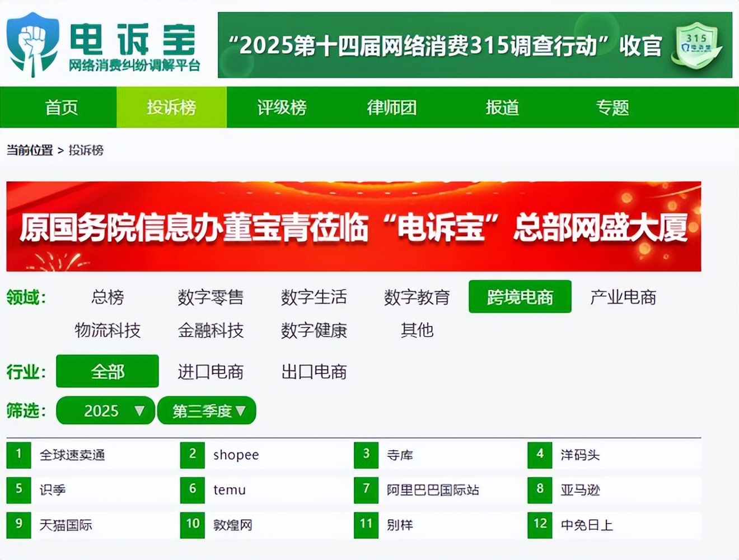Click the green rank badge numbered 11
This screenshot has height=560, width=739.
point(366,525)
